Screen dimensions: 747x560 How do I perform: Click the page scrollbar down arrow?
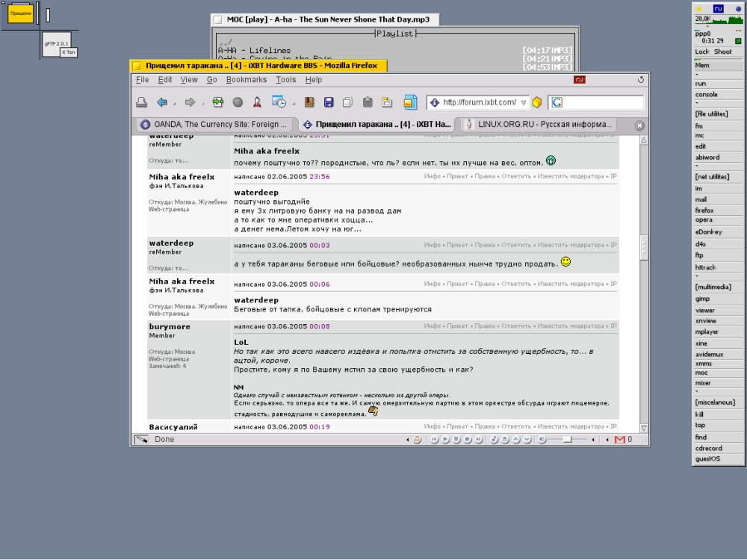[x=644, y=428]
